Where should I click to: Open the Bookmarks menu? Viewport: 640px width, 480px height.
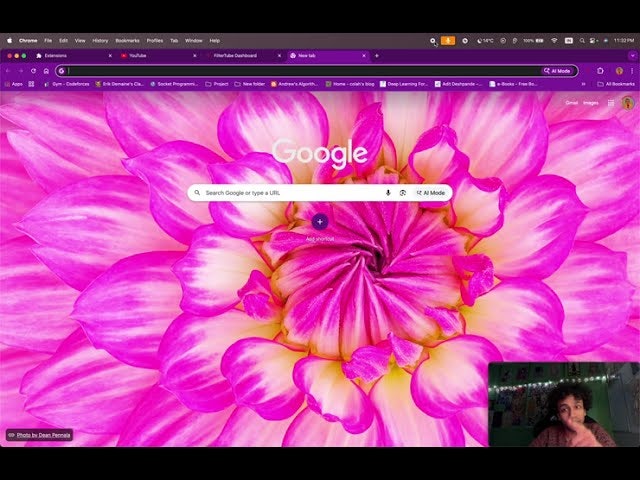point(127,41)
